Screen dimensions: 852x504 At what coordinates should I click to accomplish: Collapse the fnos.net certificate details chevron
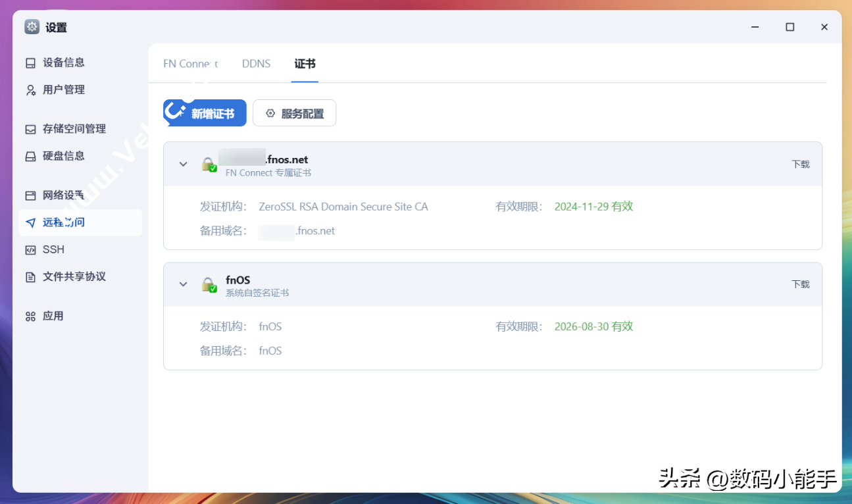[x=184, y=164]
